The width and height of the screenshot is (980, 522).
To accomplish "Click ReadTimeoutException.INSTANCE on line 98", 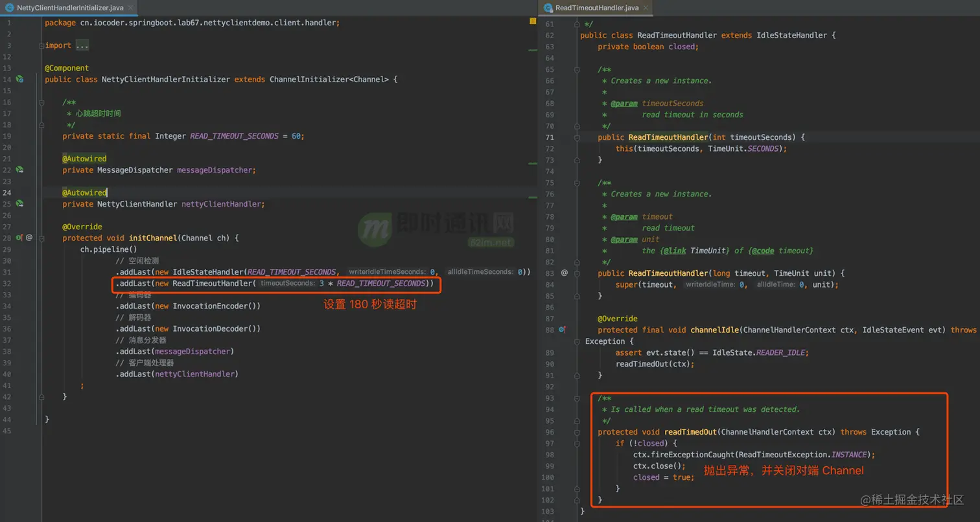I will (804, 455).
